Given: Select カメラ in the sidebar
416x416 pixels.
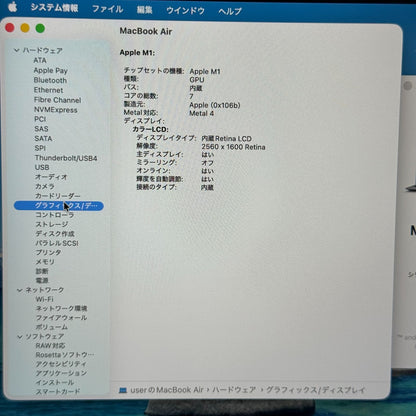Looking at the screenshot, I should (x=45, y=186).
